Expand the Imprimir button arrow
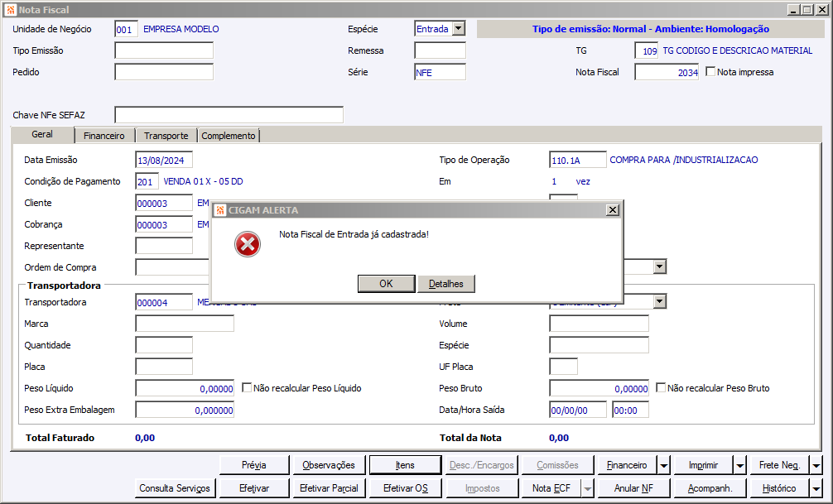The height and width of the screenshot is (504, 833). (x=740, y=465)
